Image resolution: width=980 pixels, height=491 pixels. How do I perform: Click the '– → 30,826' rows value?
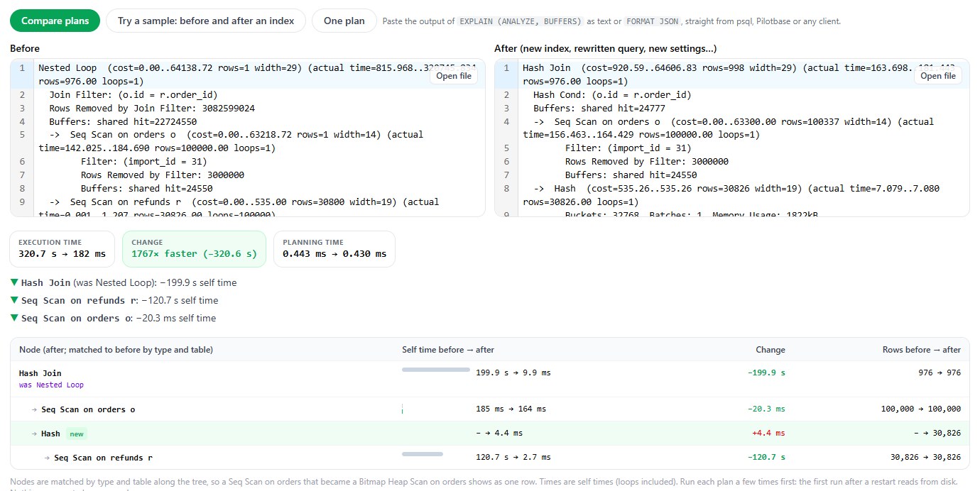(x=937, y=434)
